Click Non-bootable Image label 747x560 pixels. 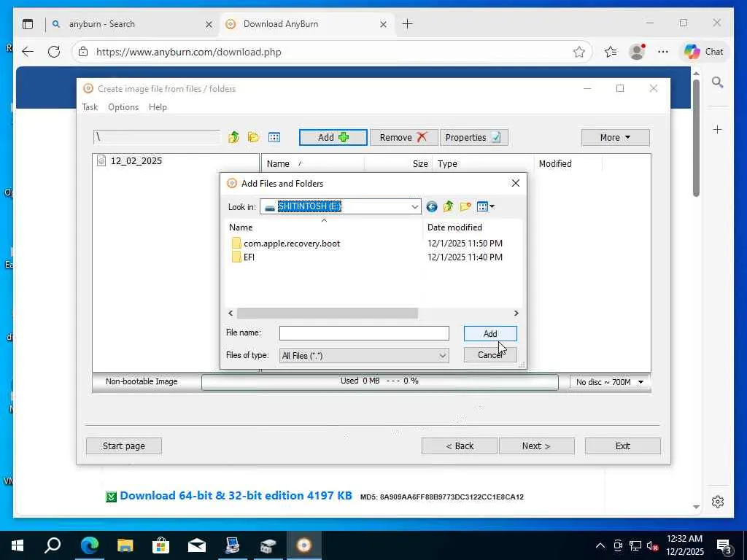pos(142,381)
